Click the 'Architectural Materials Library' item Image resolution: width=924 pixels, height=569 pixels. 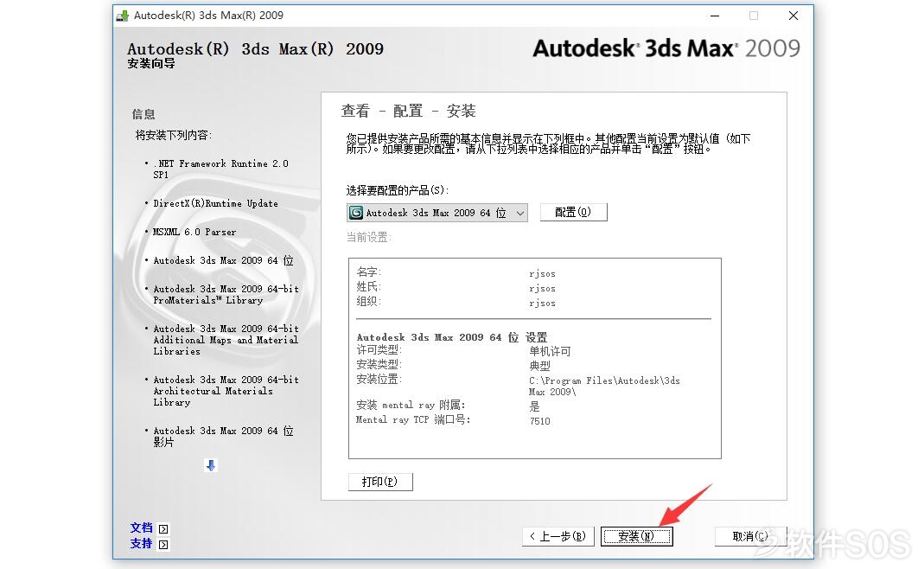226,391
